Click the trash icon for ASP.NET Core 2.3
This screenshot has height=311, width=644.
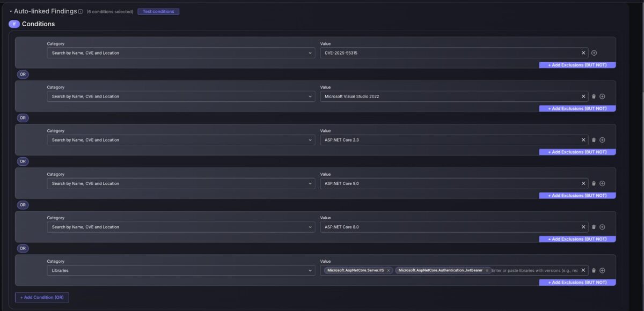point(594,140)
